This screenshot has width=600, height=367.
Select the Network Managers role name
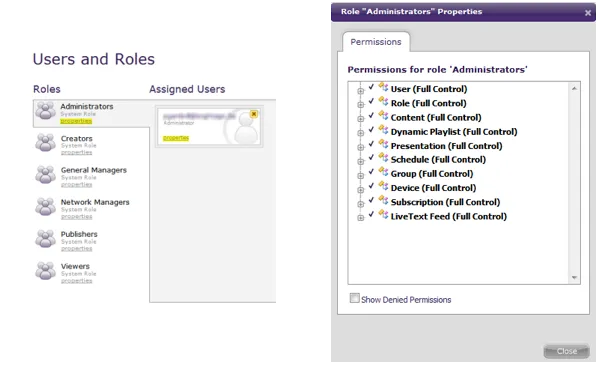pyautogui.click(x=95, y=202)
